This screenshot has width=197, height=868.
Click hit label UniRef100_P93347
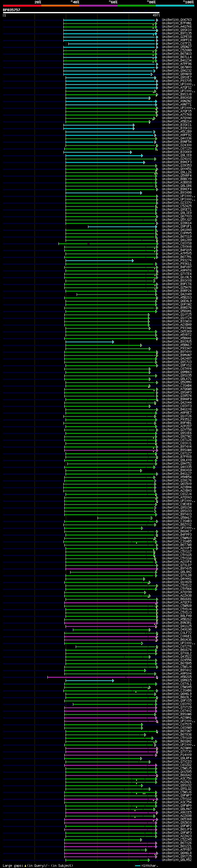(x=177, y=349)
